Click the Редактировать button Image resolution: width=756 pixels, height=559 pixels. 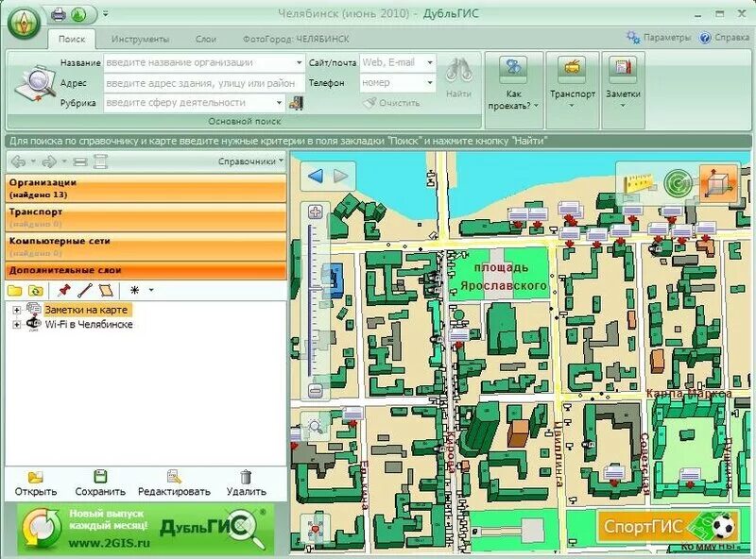[x=174, y=483]
